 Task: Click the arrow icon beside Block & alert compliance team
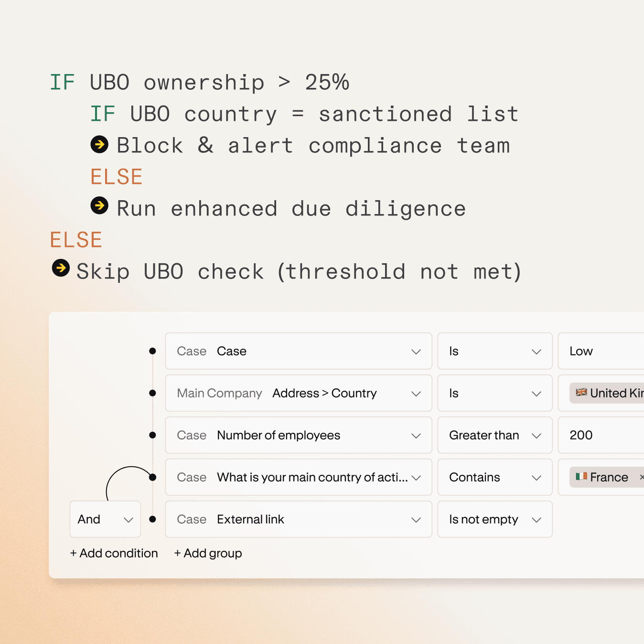[99, 144]
